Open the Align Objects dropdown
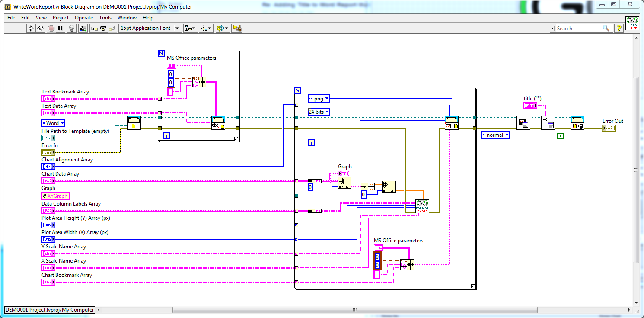Image resolution: width=644 pixels, height=318 pixels. tap(190, 28)
